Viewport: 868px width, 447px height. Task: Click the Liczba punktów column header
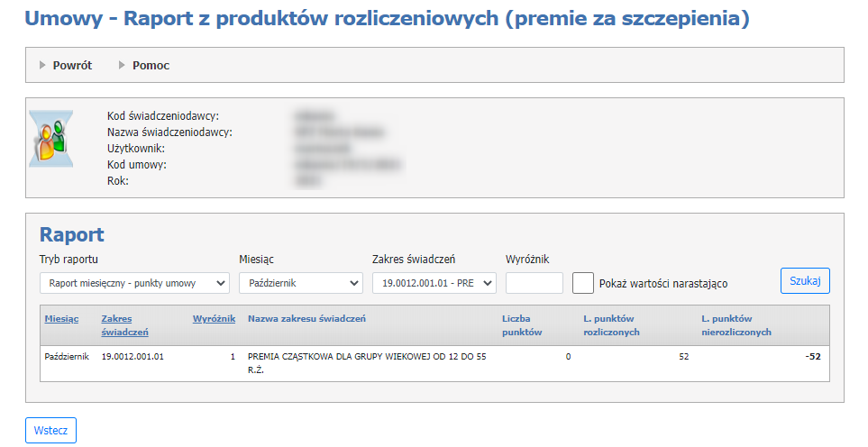click(522, 324)
